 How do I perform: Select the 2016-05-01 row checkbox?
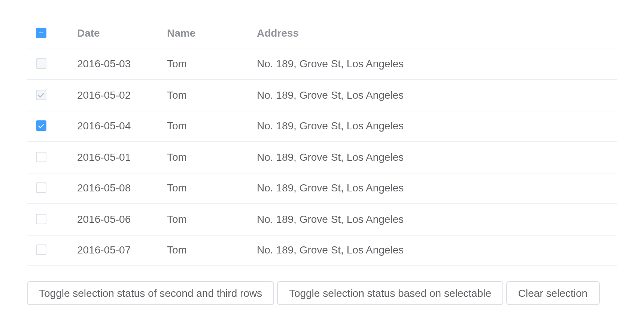click(x=41, y=157)
